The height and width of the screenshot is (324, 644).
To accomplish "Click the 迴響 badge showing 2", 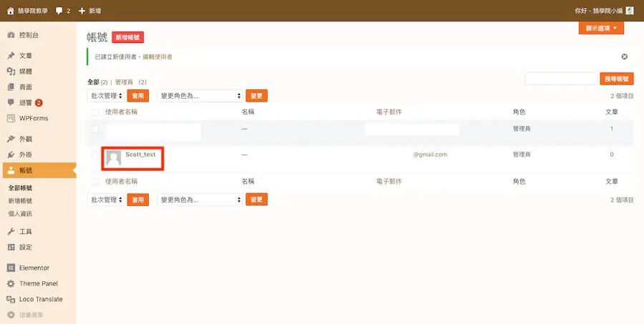I will tap(39, 103).
